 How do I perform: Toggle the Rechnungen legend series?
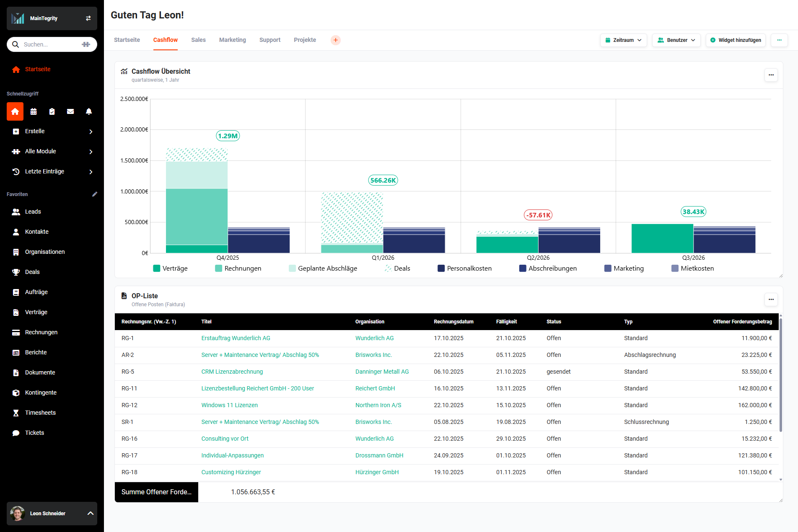tap(238, 269)
